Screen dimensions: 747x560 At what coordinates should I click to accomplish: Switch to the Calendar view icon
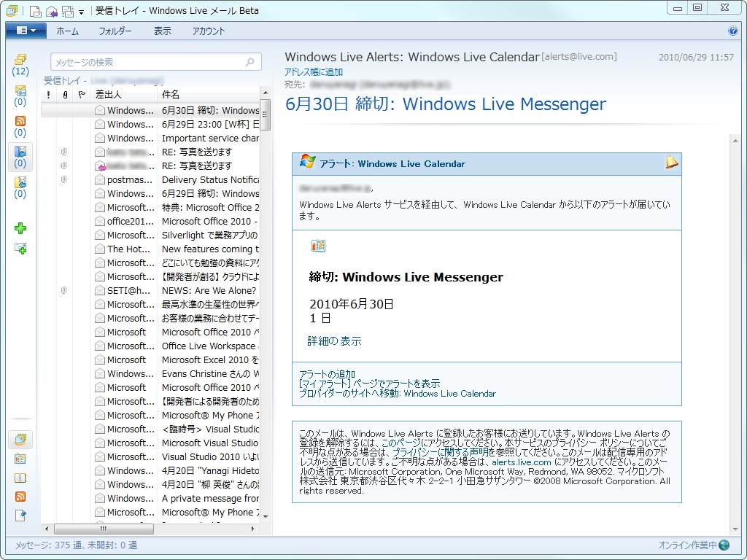click(x=20, y=459)
